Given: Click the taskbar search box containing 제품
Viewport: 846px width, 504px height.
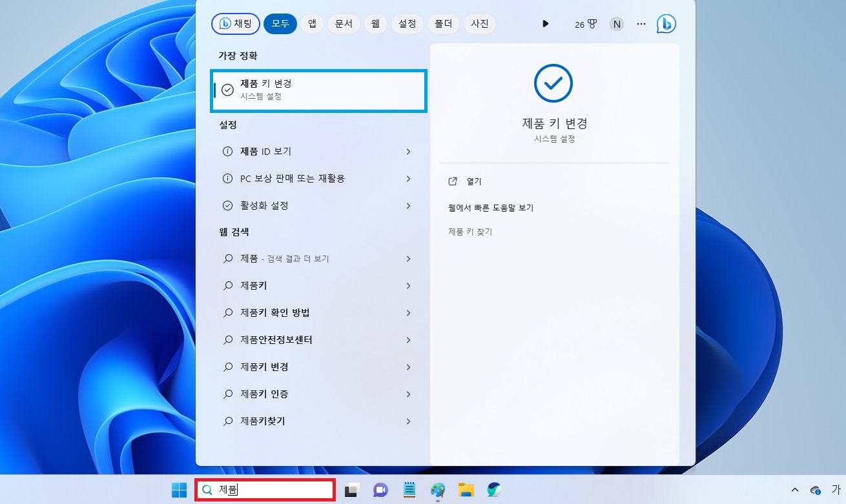Looking at the screenshot, I should 265,490.
